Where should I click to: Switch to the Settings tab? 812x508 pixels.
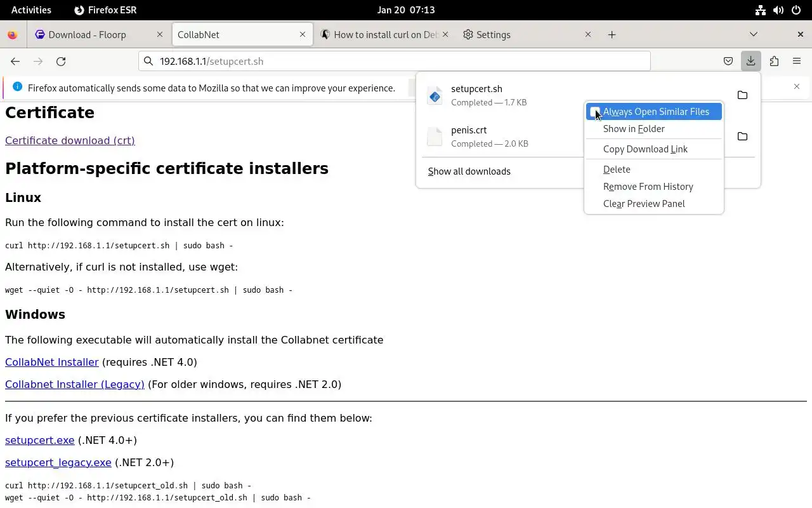527,34
